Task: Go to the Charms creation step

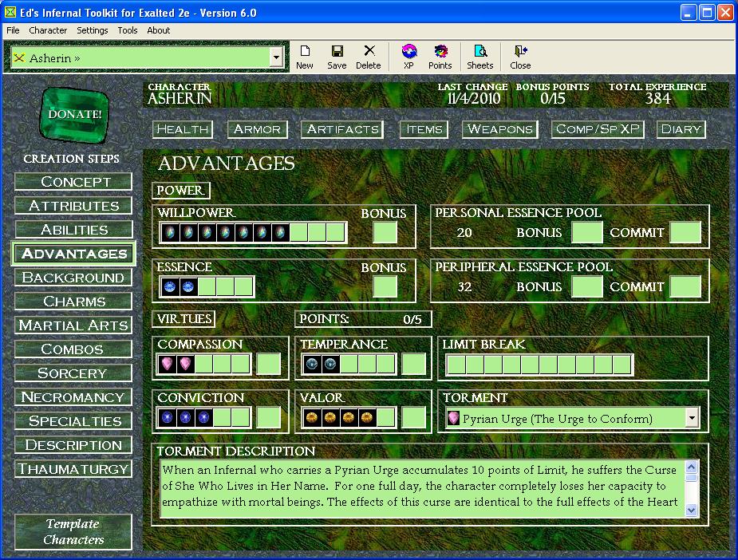Action: [73, 302]
